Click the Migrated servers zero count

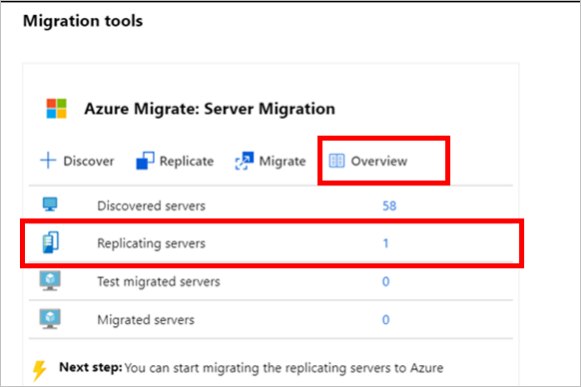pyautogui.click(x=386, y=320)
